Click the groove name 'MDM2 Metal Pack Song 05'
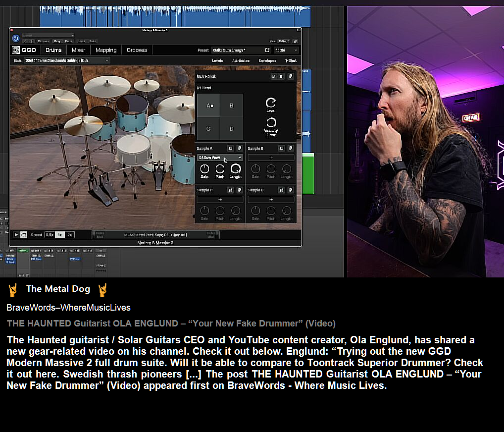Screen dimensions: 504x432 point(155,235)
